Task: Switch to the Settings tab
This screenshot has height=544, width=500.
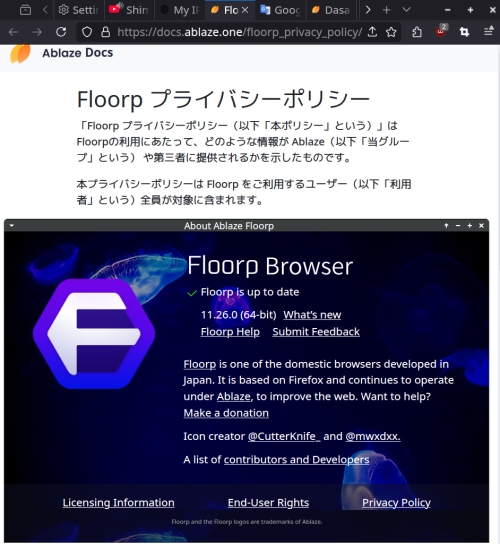Action: 79,10
